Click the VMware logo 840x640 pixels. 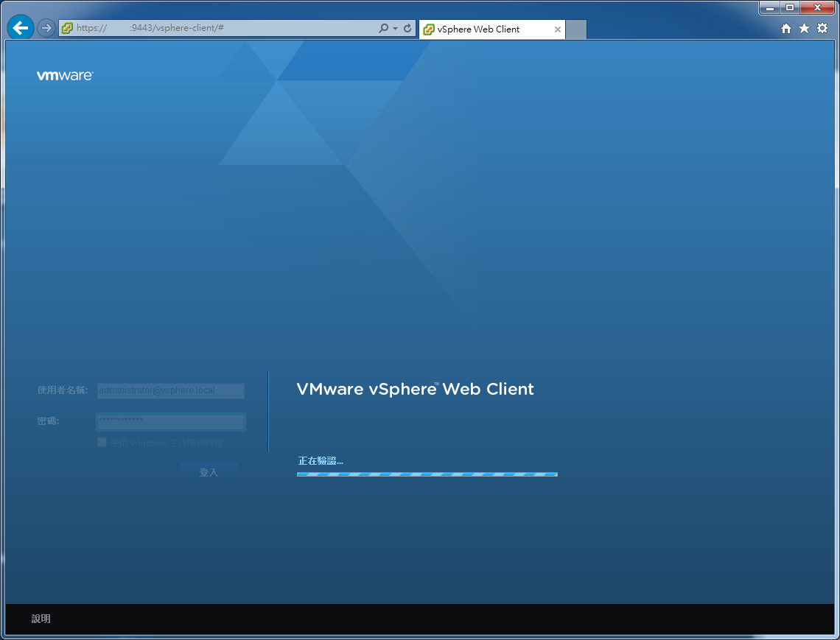coord(65,74)
